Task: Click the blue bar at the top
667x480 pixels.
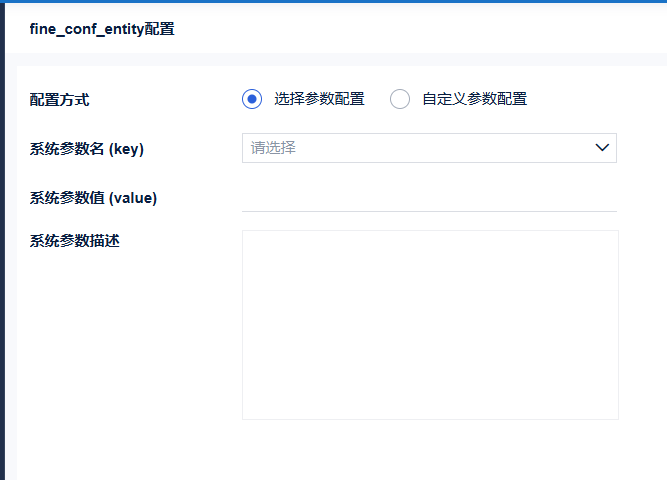Action: point(333,1)
